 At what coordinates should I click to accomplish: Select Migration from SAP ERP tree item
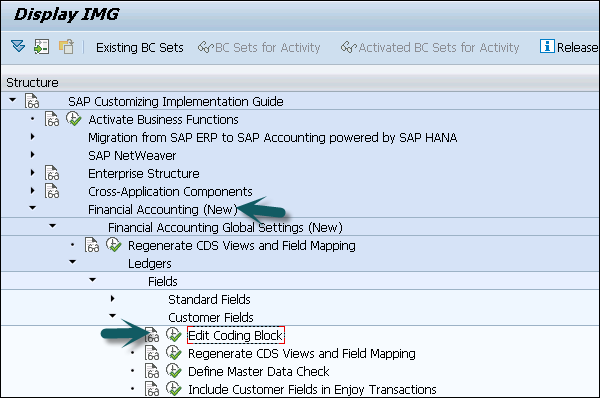[x=272, y=138]
